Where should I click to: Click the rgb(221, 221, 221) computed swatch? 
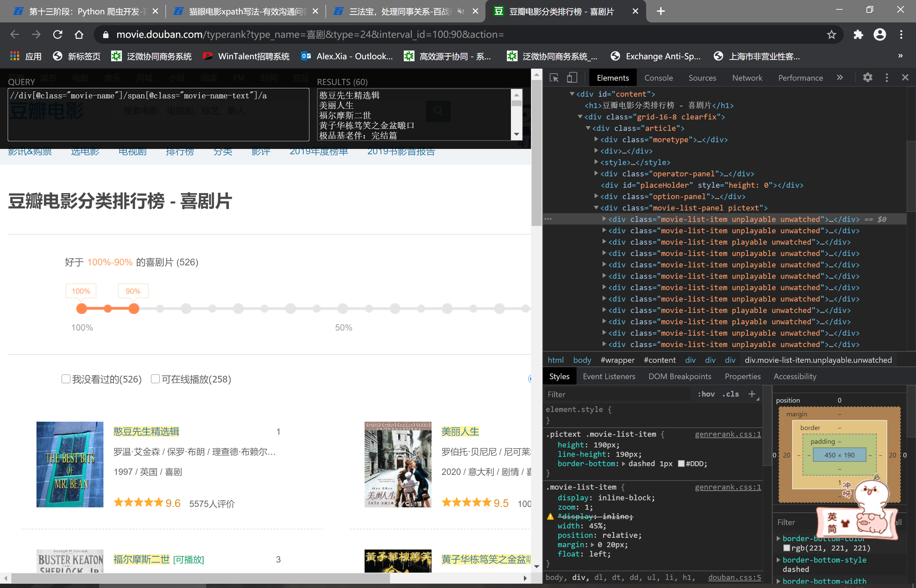[786, 548]
